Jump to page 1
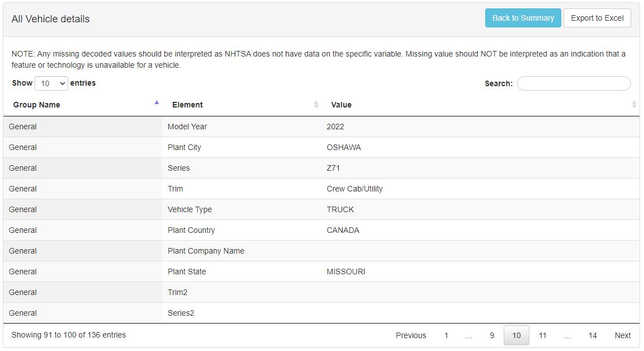Viewport: 644px width, 351px height. [x=446, y=335]
